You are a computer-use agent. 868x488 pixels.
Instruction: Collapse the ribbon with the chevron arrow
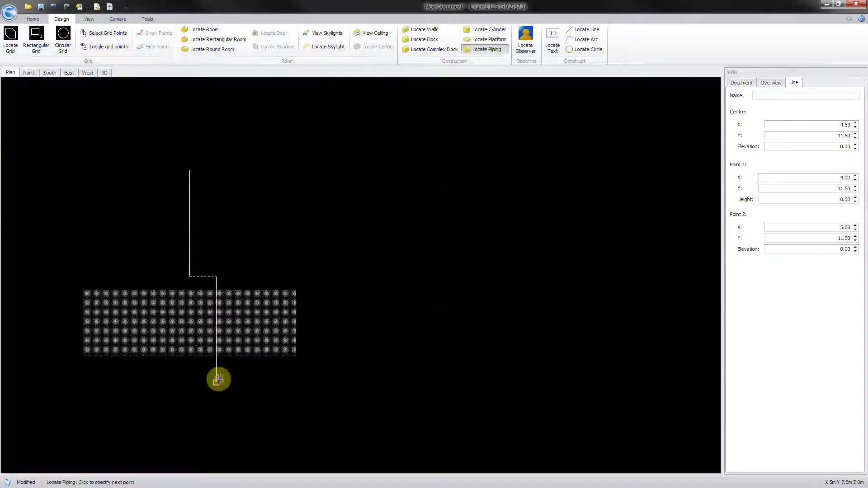(x=849, y=19)
